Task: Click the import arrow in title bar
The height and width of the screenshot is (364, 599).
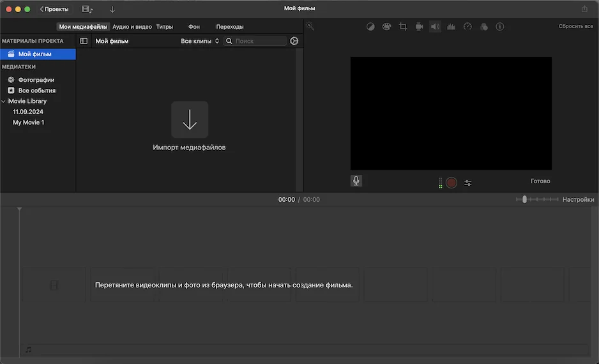Action: 112,10
